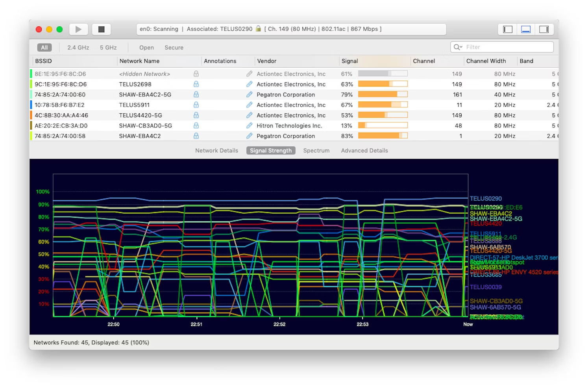Viewport: 588px width, 388px height.
Task: Click the lock icon in the TELUS2698 row
Action: coord(196,84)
